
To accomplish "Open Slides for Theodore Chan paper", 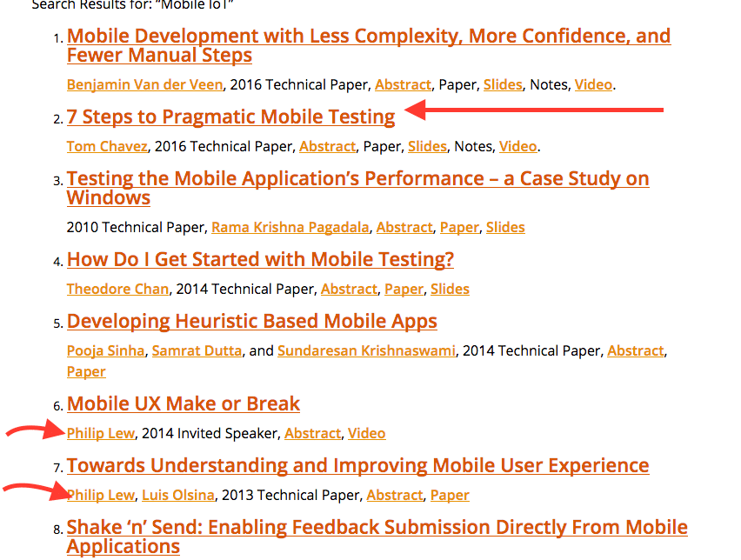I will (450, 289).
